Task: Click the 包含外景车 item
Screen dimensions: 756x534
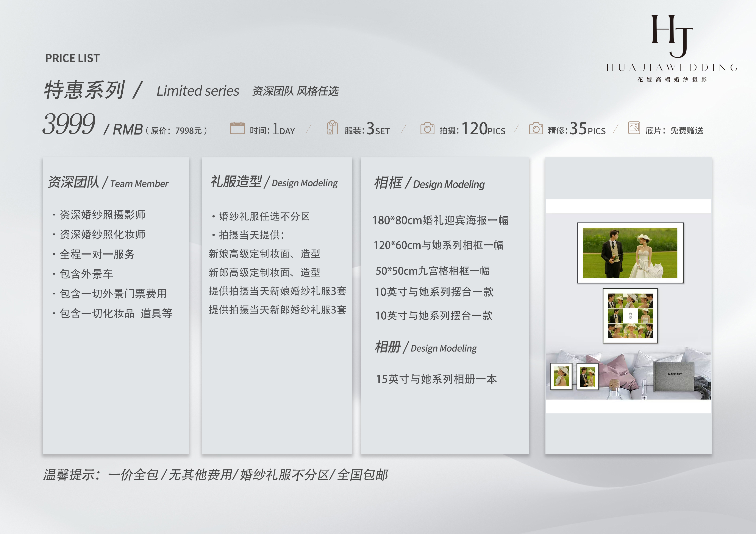Action: [83, 274]
